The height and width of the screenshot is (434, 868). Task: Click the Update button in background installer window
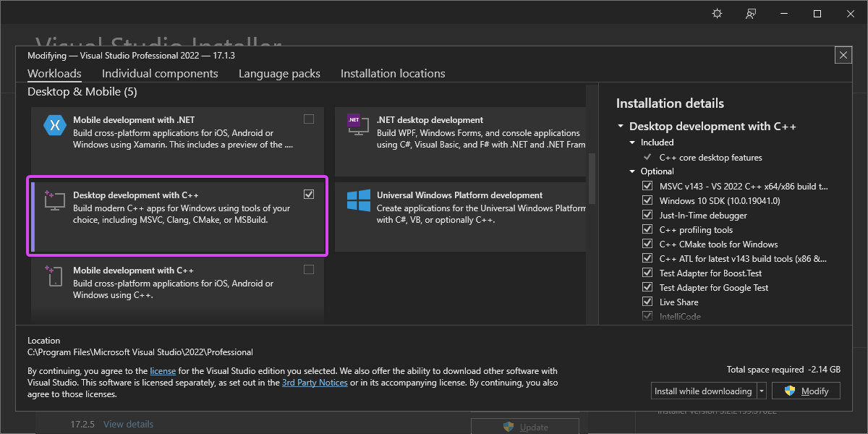[525, 426]
